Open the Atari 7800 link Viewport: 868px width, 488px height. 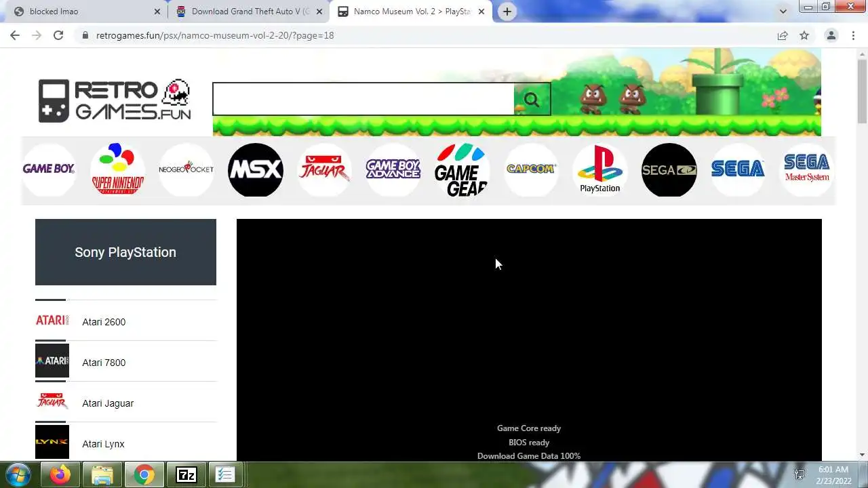click(104, 363)
